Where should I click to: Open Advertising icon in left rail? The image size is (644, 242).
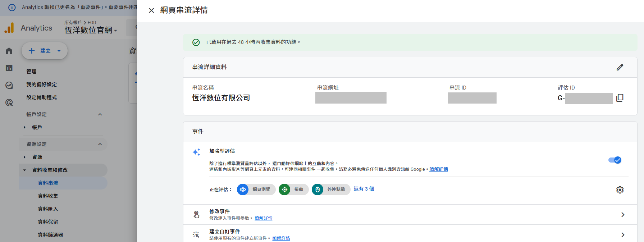click(x=9, y=102)
